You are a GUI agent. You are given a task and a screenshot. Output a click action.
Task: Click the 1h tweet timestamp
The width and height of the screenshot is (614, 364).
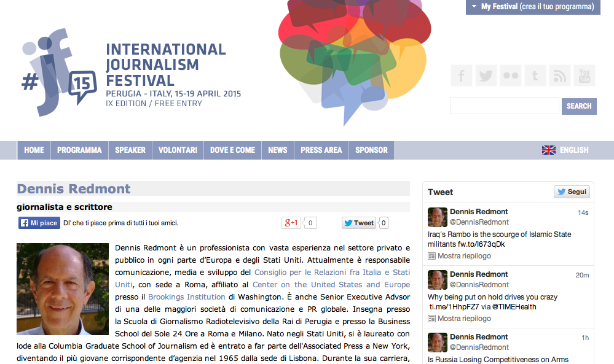pos(585,338)
